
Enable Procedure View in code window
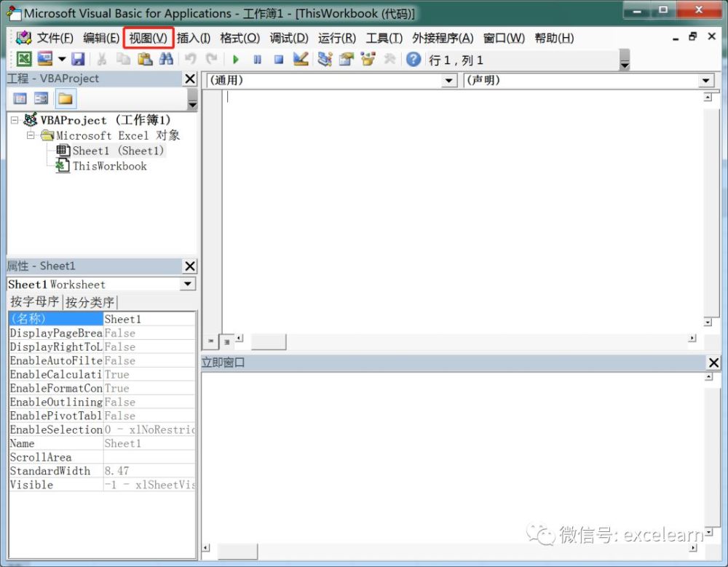click(x=211, y=341)
